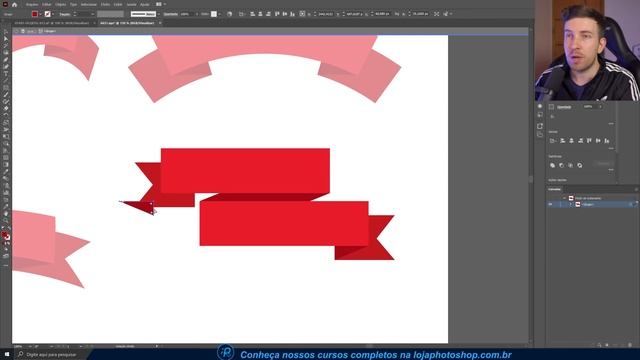Toggle constrain width and height proportions link
640x360 pixels.
[397, 14]
